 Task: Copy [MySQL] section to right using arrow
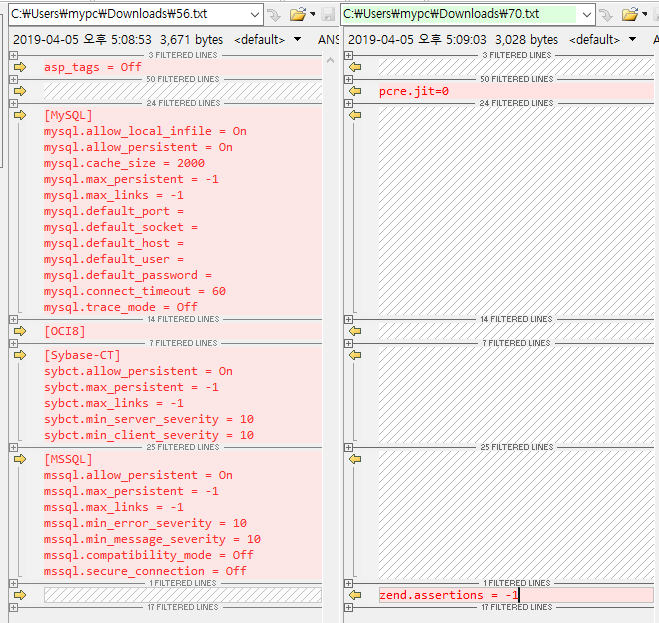click(20, 115)
